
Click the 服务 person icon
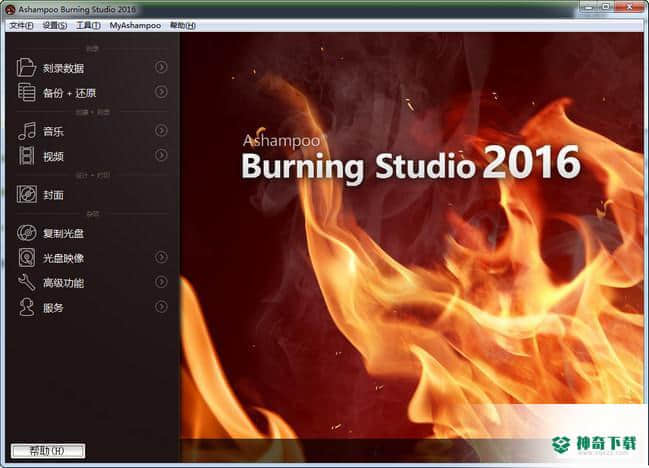(x=27, y=307)
